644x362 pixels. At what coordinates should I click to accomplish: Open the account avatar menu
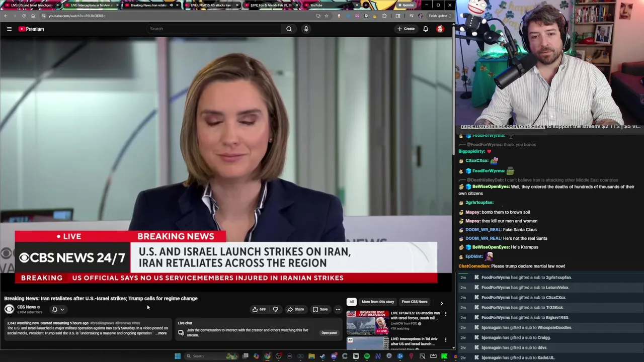(440, 29)
